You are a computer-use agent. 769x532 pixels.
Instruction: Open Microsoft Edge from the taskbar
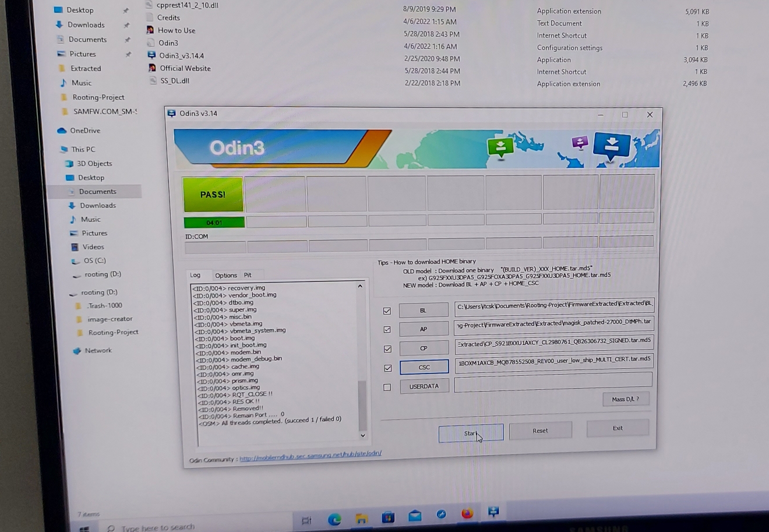(334, 519)
